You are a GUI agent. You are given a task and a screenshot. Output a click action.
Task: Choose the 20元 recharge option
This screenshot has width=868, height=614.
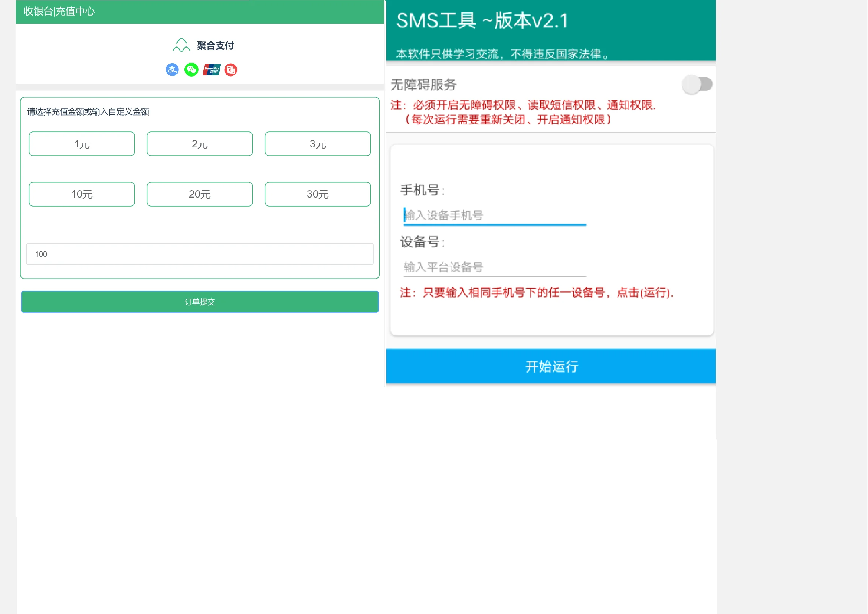coord(200,194)
